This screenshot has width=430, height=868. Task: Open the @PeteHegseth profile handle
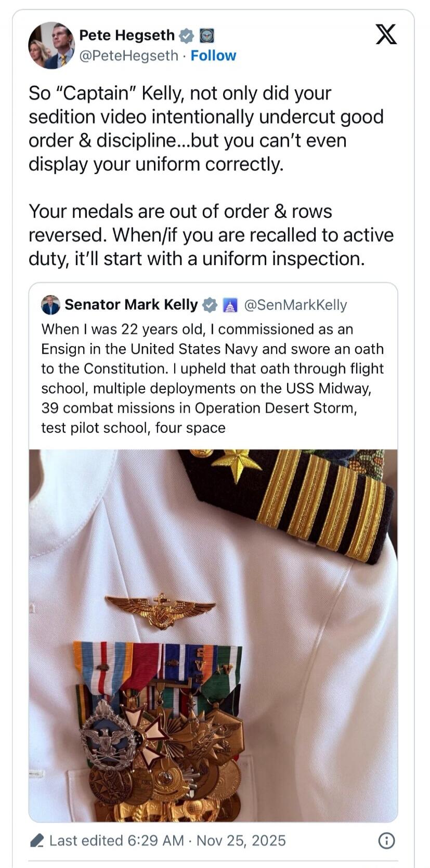[x=129, y=56]
